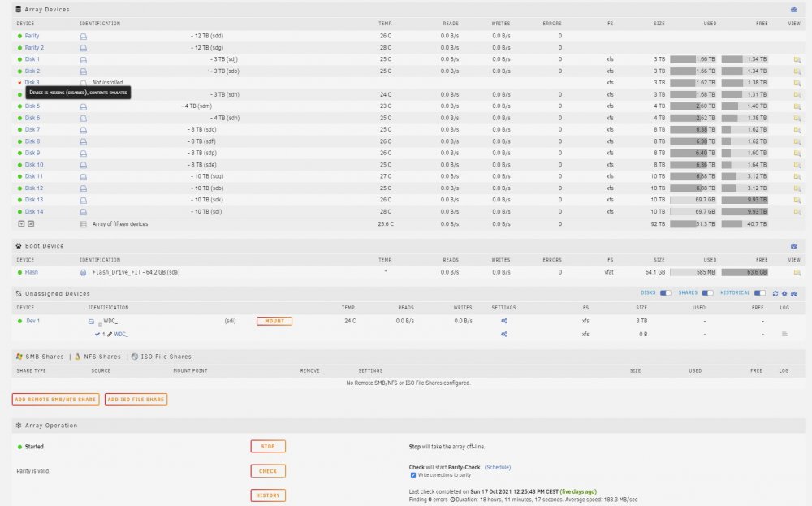This screenshot has width=812, height=506.
Task: Open the Parity device link
Action: tap(32, 36)
